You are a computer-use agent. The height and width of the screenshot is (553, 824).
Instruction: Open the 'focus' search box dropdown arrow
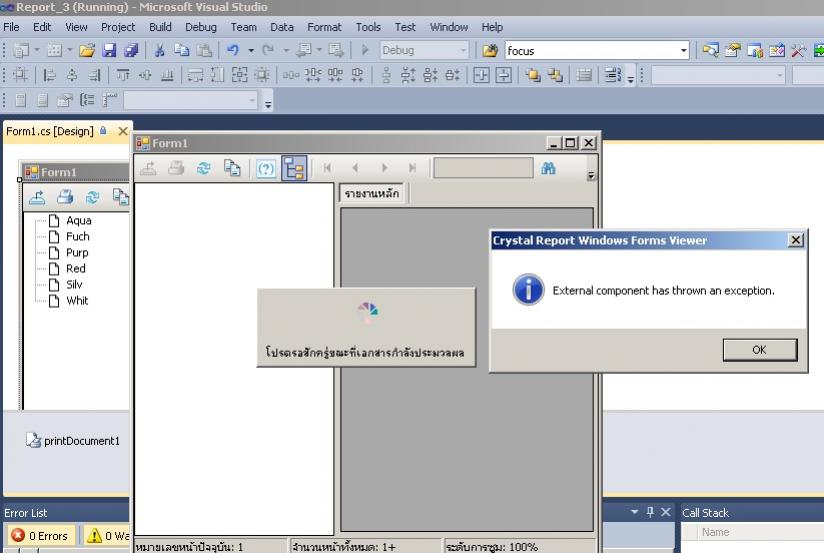[683, 50]
